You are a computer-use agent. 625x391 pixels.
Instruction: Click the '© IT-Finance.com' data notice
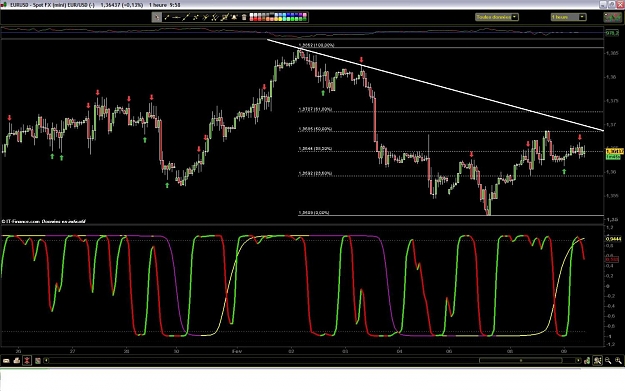click(x=43, y=221)
